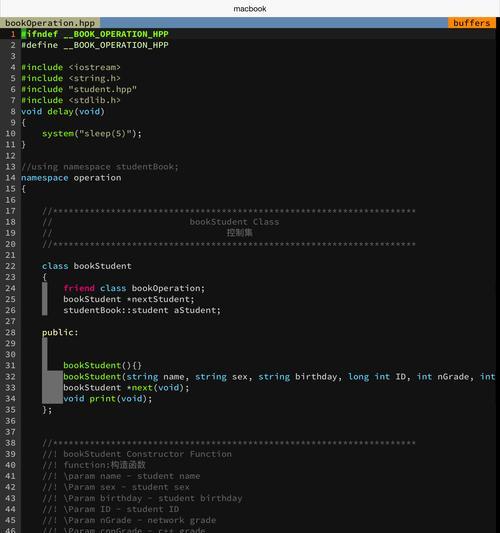Click '#include <string.h>' line
This screenshot has height=533, width=500.
click(71, 79)
